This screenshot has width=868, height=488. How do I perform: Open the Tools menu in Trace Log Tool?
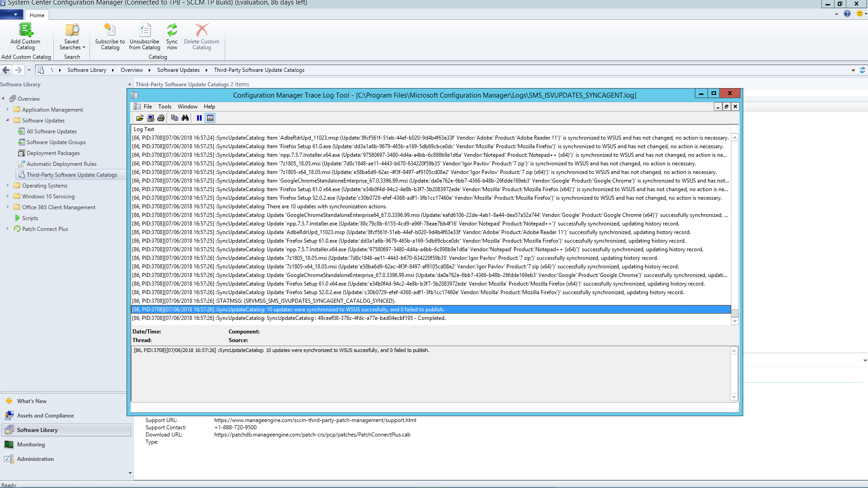(165, 107)
